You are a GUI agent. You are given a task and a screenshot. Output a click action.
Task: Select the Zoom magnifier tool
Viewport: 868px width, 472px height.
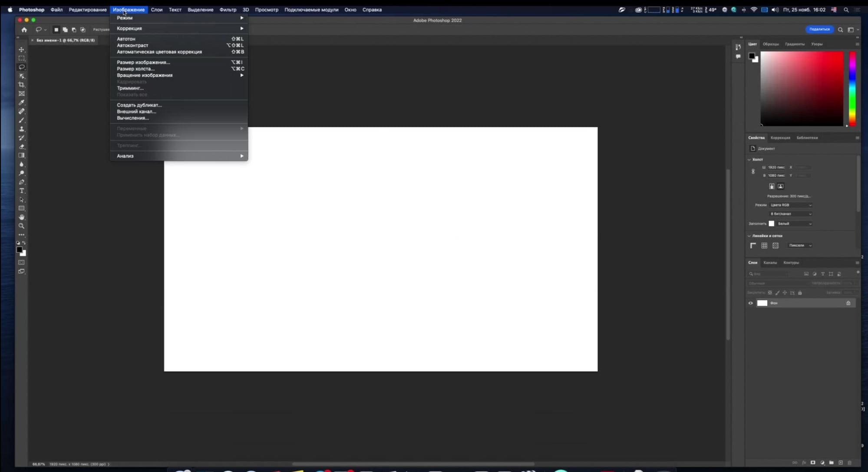tap(21, 226)
